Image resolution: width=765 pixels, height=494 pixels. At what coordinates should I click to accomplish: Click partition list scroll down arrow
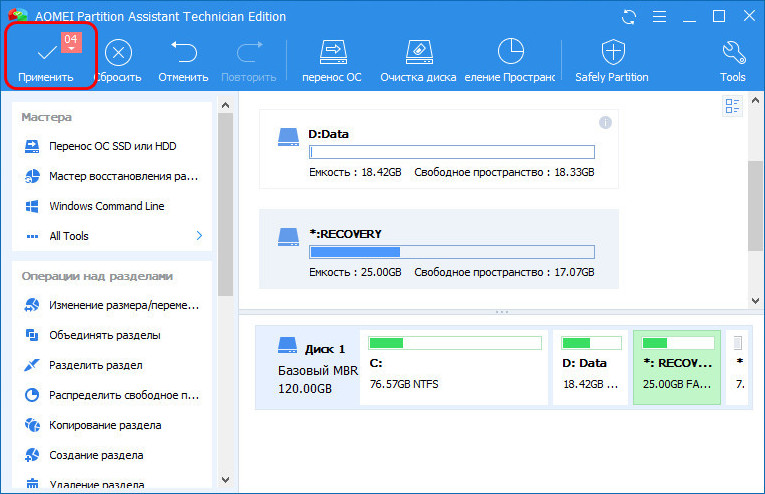tap(755, 301)
